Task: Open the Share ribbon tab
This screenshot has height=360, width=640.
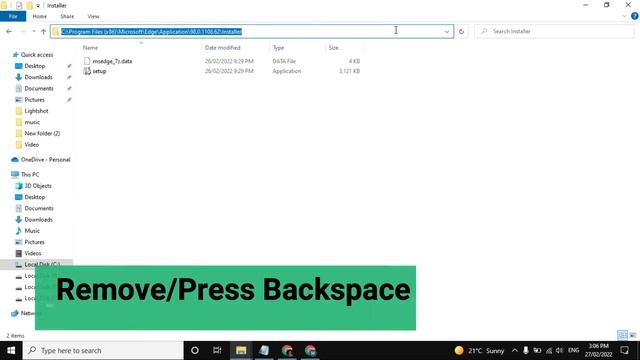Action: (67, 16)
